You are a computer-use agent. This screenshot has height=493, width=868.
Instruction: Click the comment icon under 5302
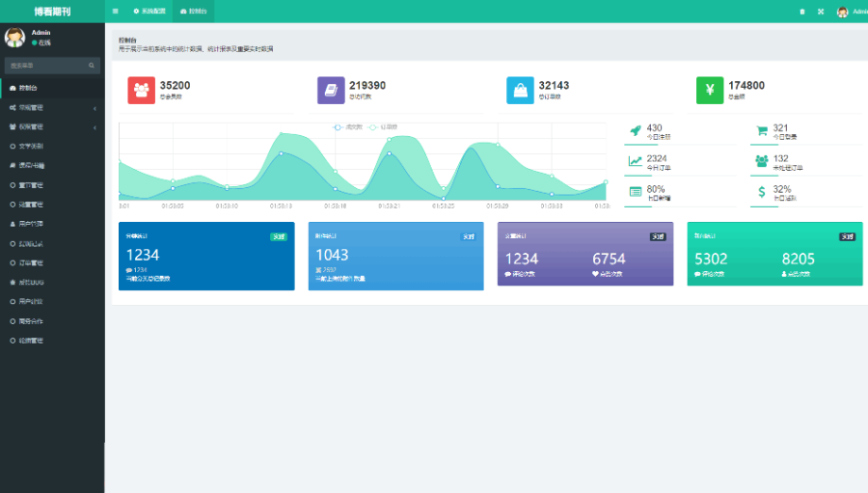[x=697, y=274]
